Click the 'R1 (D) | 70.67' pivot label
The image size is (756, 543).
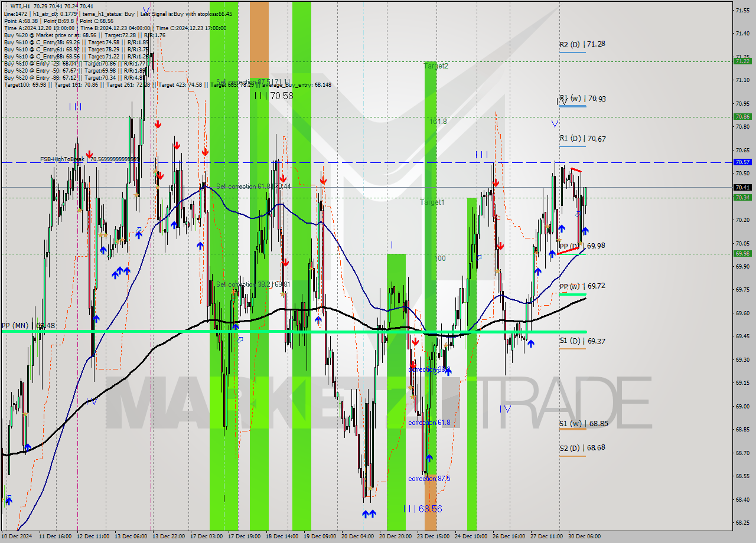582,139
